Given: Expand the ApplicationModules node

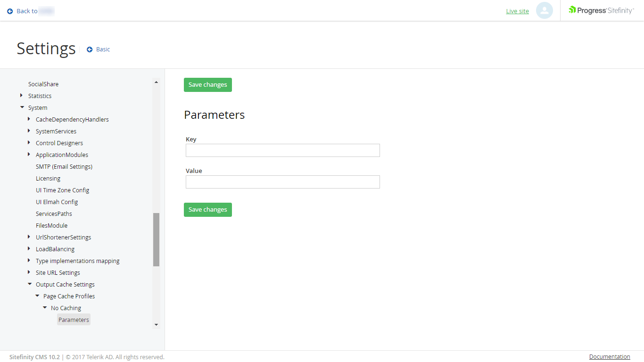Looking at the screenshot, I should click(x=29, y=155).
